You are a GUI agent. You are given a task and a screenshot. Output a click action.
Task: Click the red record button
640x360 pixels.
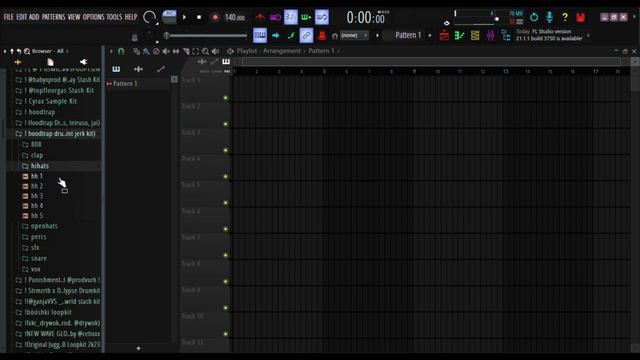(215, 17)
